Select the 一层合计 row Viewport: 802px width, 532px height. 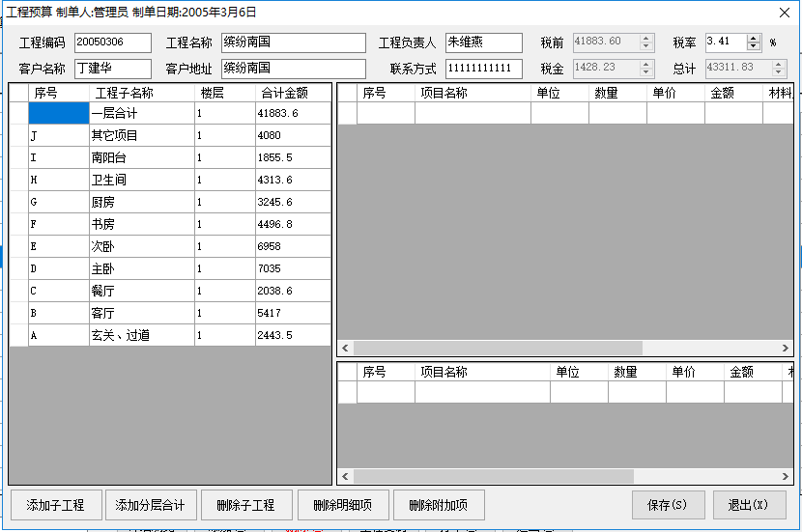click(170, 113)
